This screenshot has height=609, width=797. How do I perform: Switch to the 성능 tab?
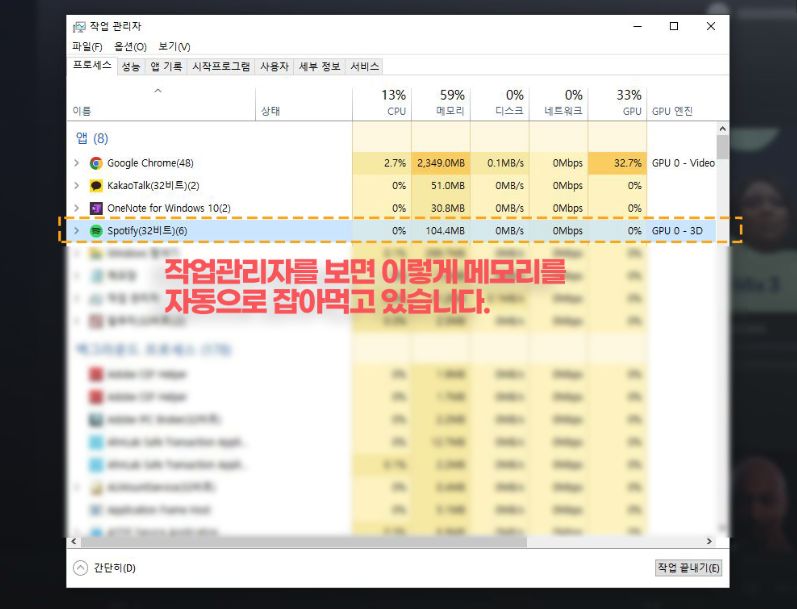131,67
